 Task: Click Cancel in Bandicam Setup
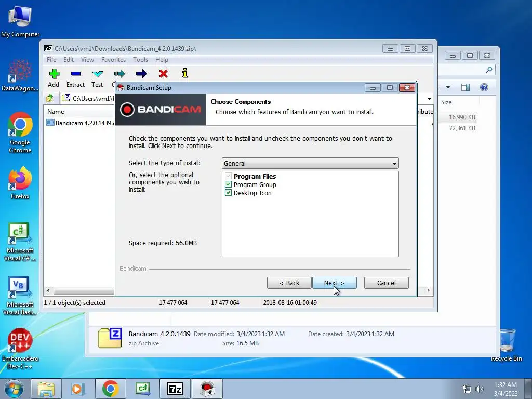[386, 283]
